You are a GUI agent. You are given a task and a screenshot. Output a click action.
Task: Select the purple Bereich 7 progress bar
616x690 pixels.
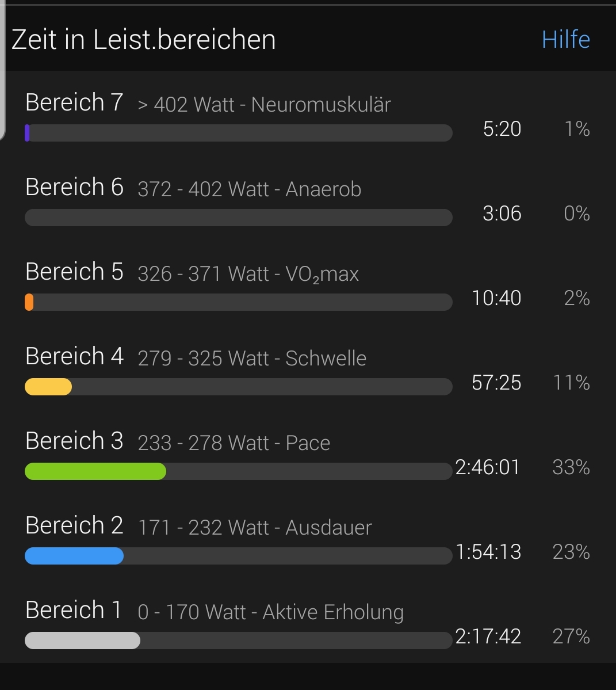[x=238, y=133]
